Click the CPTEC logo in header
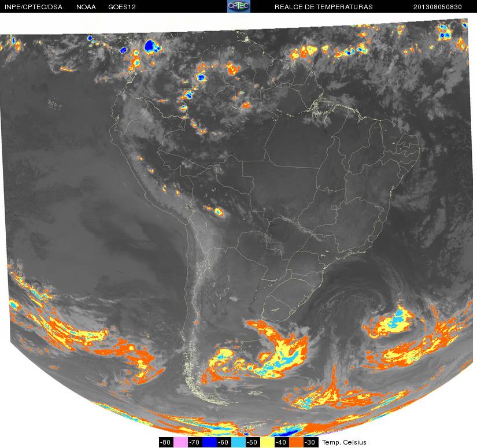477x448 pixels. (x=239, y=6)
